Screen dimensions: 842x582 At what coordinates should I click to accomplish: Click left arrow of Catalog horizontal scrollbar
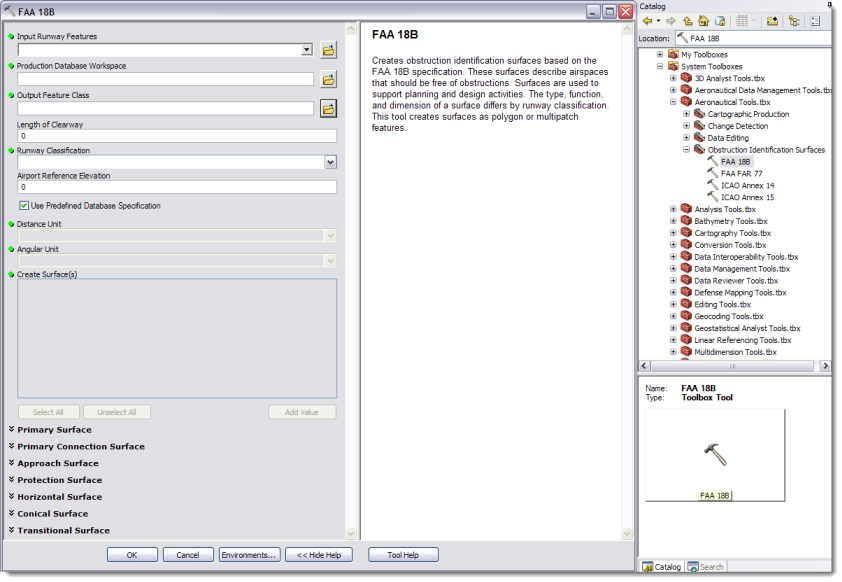tap(644, 366)
